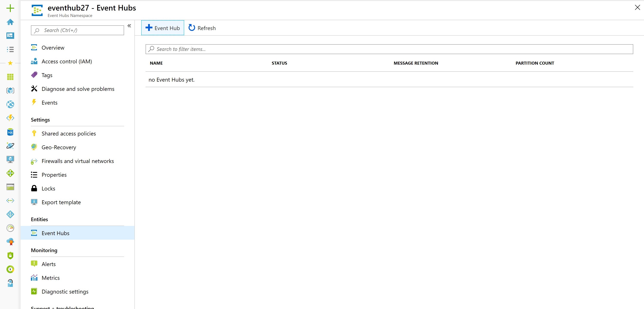The image size is (644, 309).
Task: Open the Function App lightning icon
Action: 10,118
